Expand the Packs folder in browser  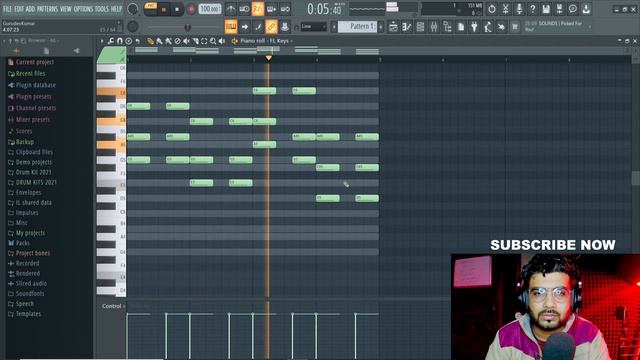tap(23, 243)
